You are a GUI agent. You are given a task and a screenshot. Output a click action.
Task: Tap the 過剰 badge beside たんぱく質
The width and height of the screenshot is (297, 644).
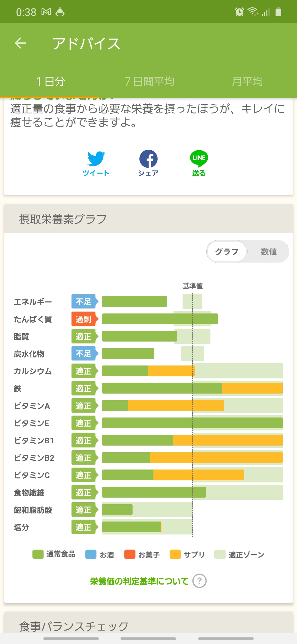pyautogui.click(x=84, y=319)
